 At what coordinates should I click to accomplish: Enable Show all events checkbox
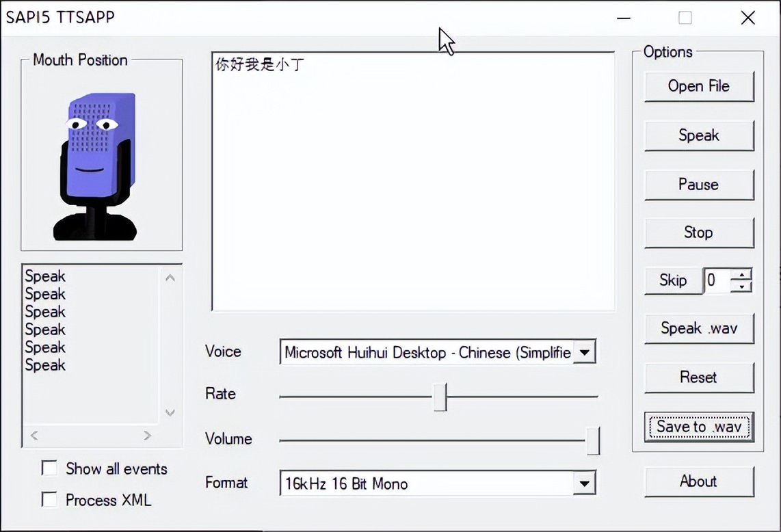(49, 468)
